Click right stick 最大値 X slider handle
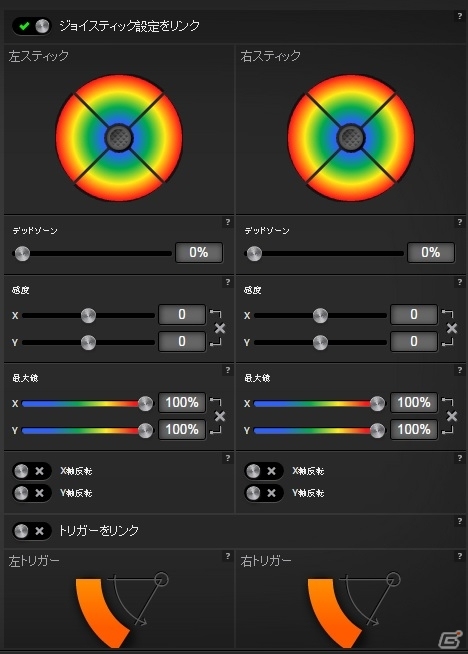Viewport: 468px width, 654px height. click(x=377, y=404)
